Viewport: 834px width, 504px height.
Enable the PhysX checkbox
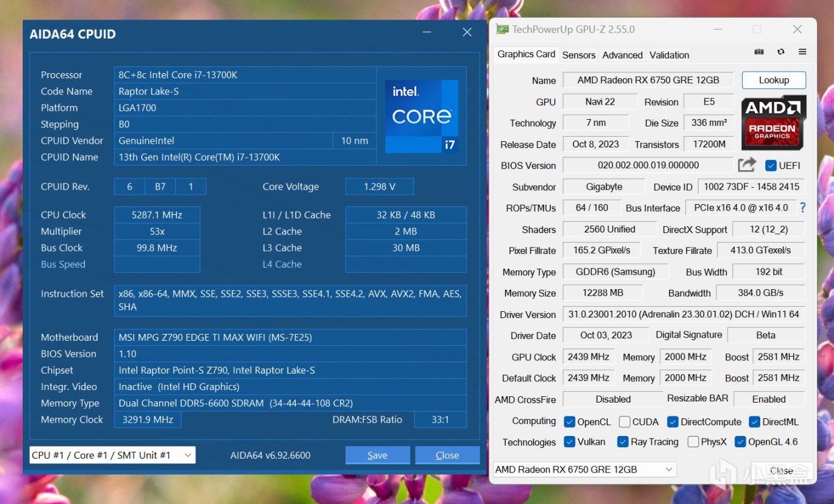point(693,442)
